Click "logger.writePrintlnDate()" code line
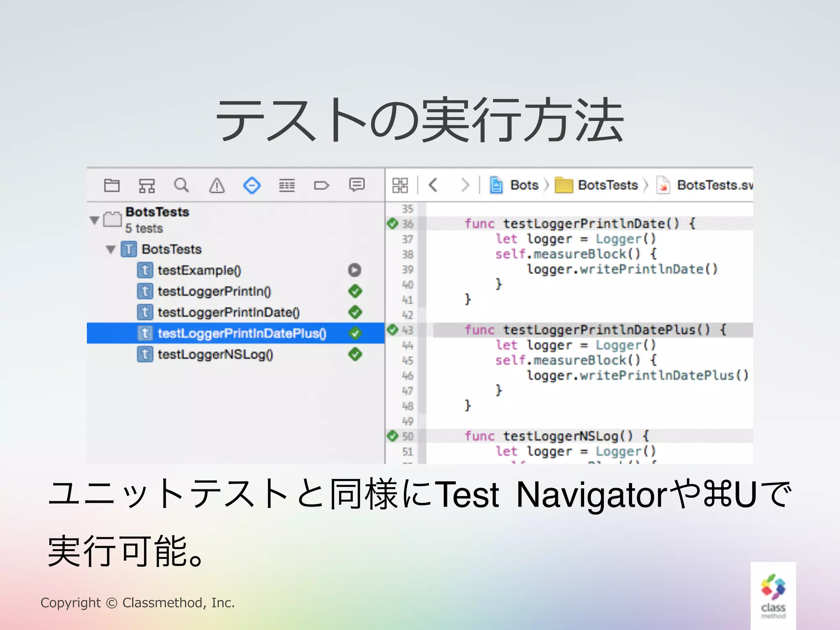840x630 pixels. 622,269
